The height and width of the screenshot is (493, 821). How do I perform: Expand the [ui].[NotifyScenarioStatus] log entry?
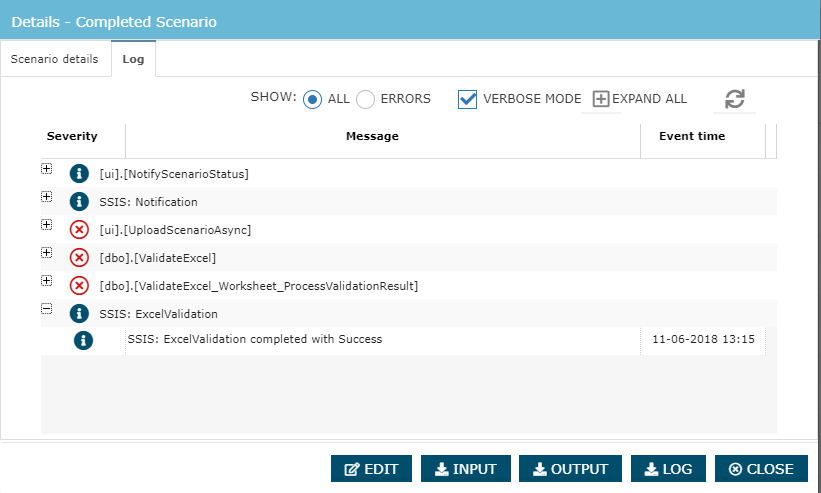46,169
